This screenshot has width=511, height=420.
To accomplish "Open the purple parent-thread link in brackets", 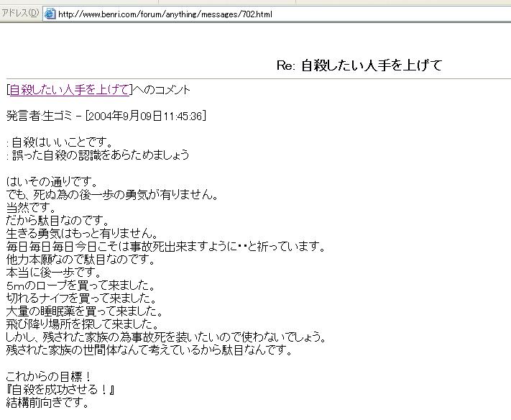I will 70,90.
